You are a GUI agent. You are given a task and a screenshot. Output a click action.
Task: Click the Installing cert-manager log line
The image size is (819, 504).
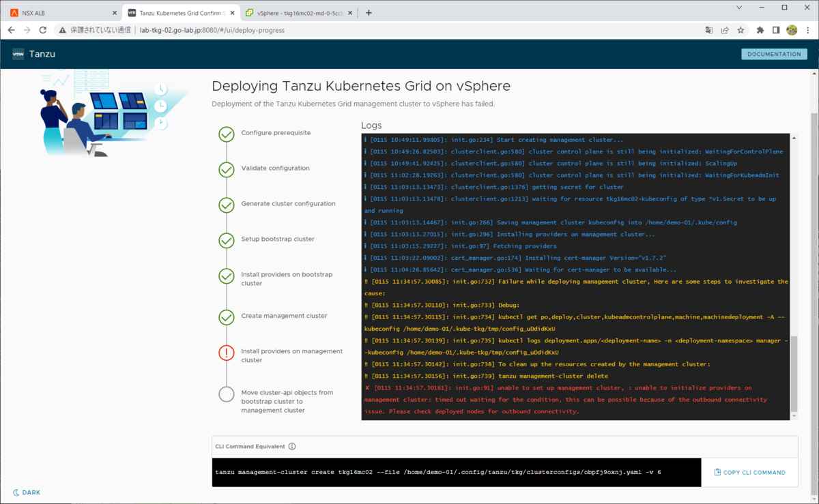click(515, 258)
